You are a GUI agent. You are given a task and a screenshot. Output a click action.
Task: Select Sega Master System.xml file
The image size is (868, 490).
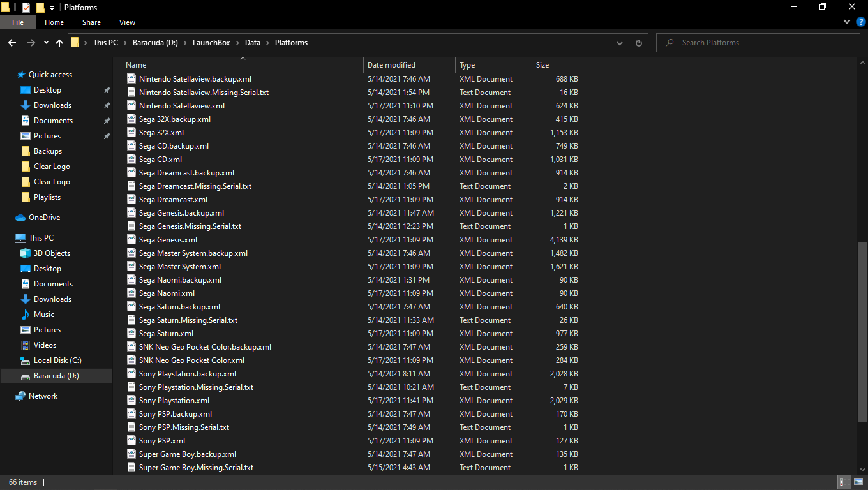click(180, 267)
